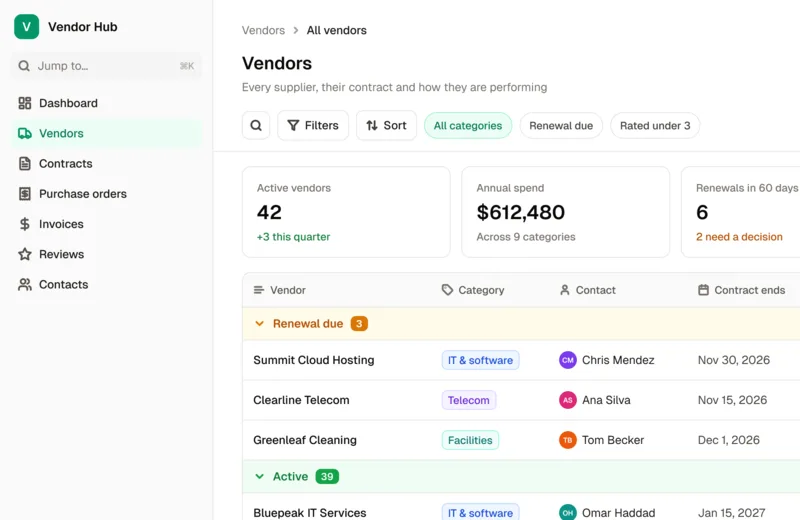Click the Contacts people icon
This screenshot has width=800, height=520.
[24, 284]
